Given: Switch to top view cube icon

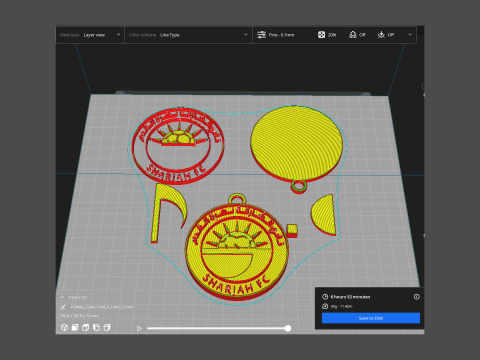Looking at the screenshot, I should coord(85,328).
